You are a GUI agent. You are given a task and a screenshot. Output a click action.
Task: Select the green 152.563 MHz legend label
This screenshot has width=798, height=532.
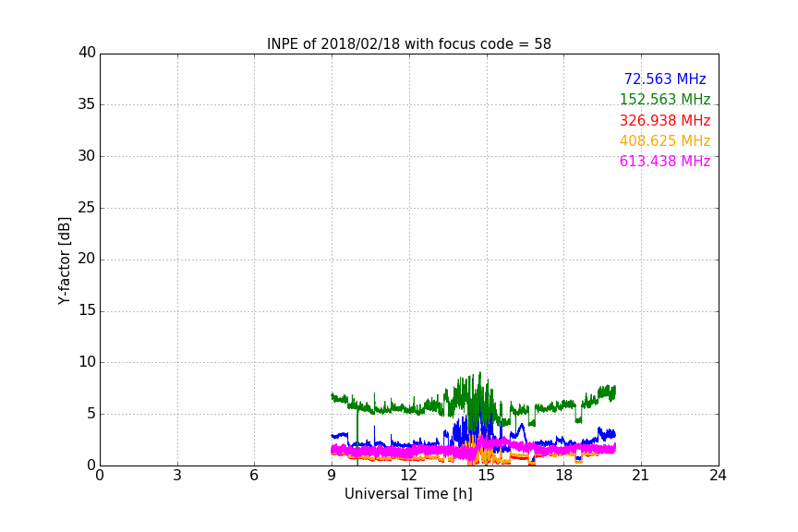(x=665, y=99)
